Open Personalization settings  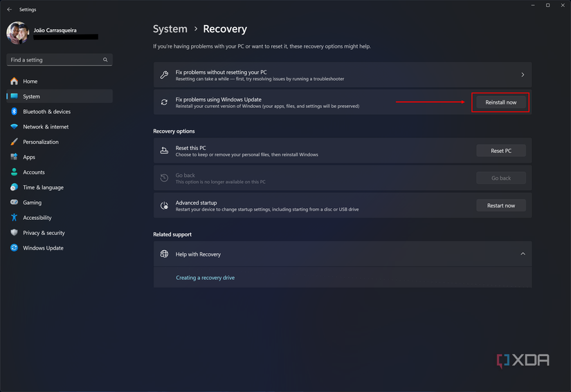[x=60, y=142]
